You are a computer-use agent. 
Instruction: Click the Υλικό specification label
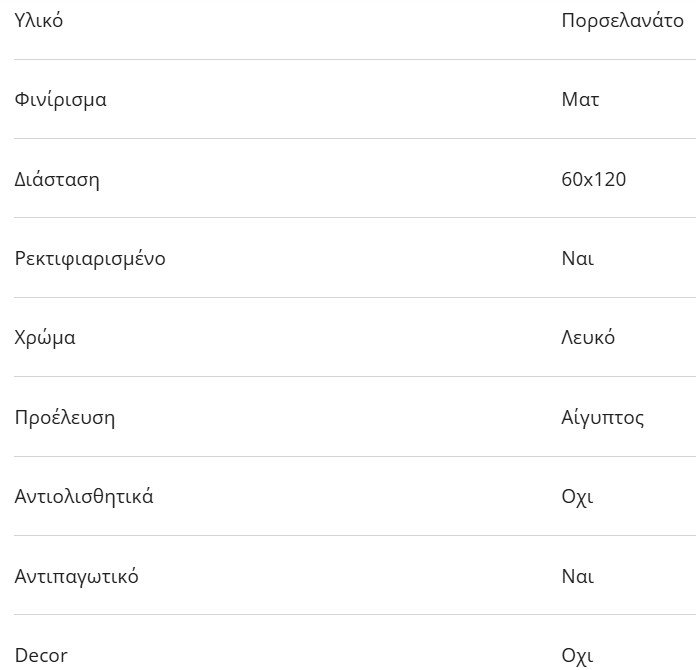[39, 20]
